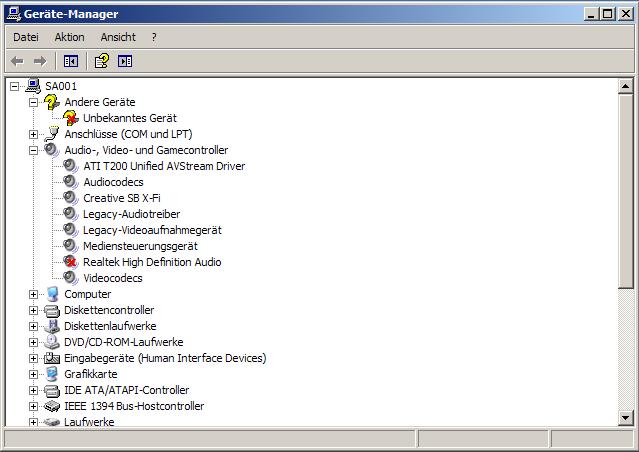
Task: Collapse the Andere Geräte category
Action: point(33,102)
